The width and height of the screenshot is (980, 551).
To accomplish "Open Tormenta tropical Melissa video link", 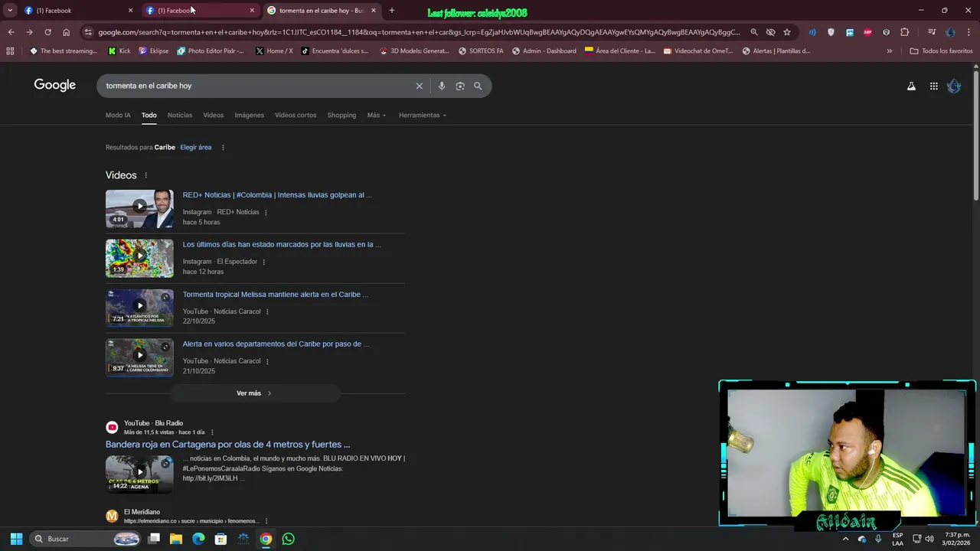I will click(x=276, y=295).
